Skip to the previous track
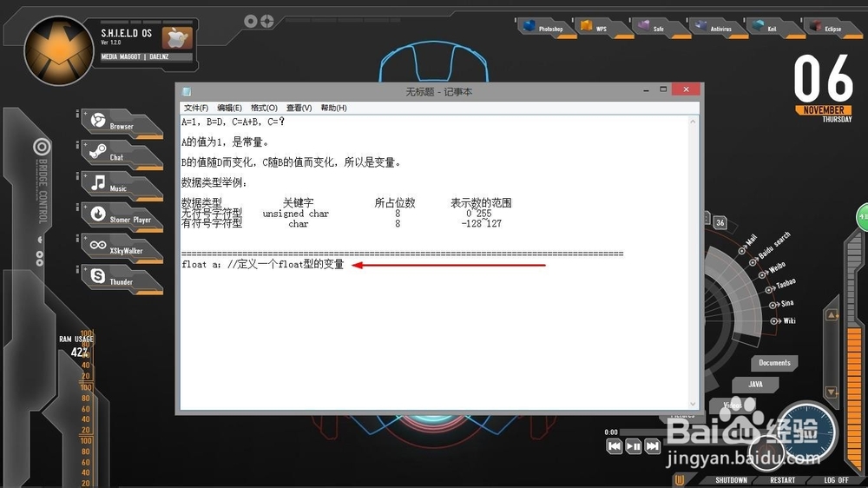 click(x=615, y=446)
